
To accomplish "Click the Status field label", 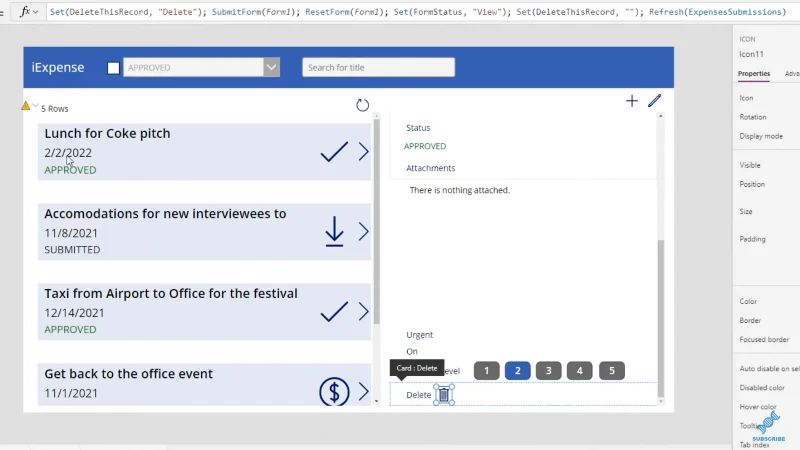I will pos(418,128).
